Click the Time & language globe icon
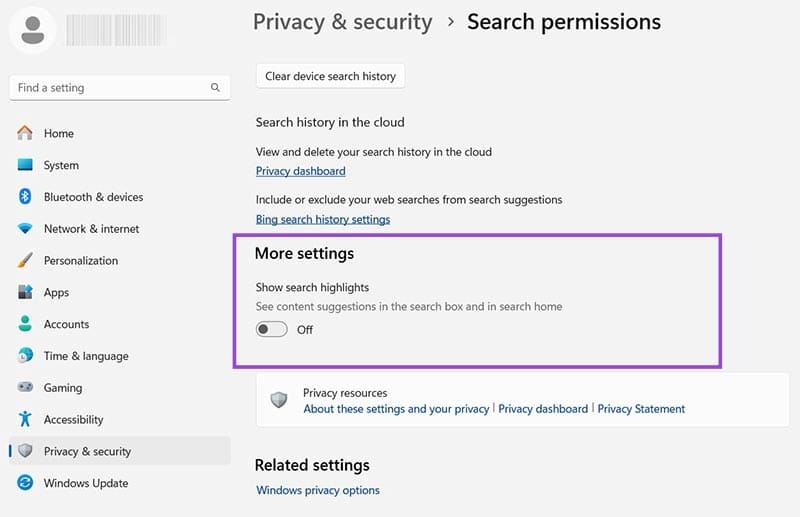This screenshot has height=517, width=800. click(24, 355)
